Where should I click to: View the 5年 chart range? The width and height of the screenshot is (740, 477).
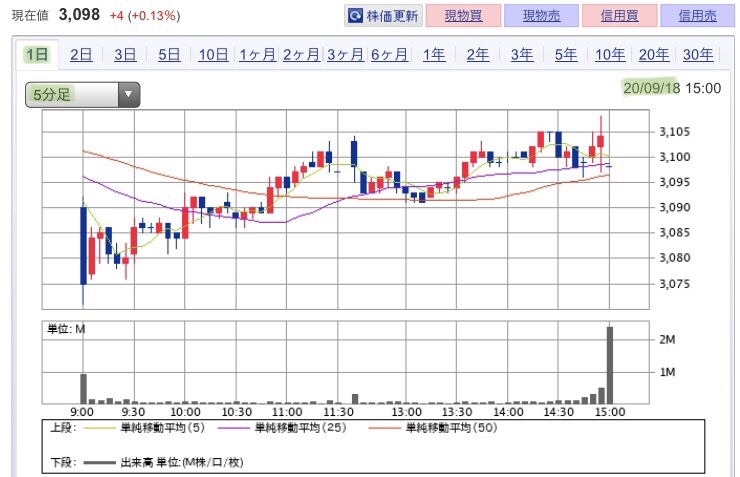click(x=566, y=55)
